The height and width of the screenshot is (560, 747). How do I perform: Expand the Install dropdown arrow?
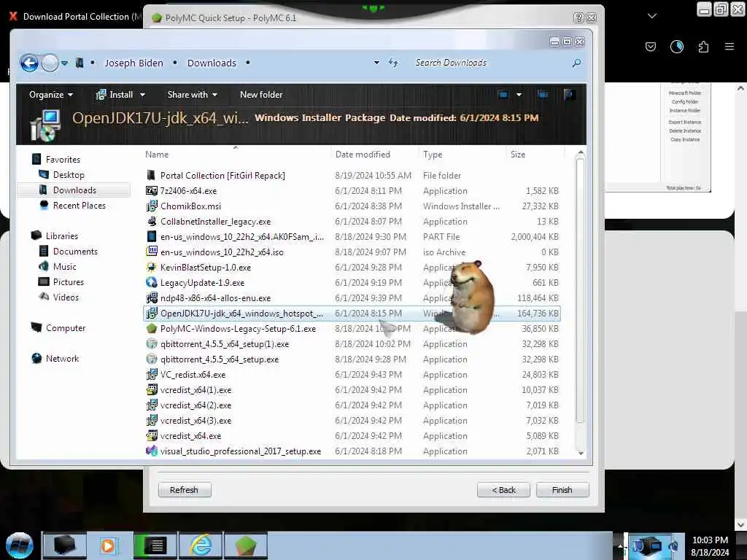[x=142, y=95]
